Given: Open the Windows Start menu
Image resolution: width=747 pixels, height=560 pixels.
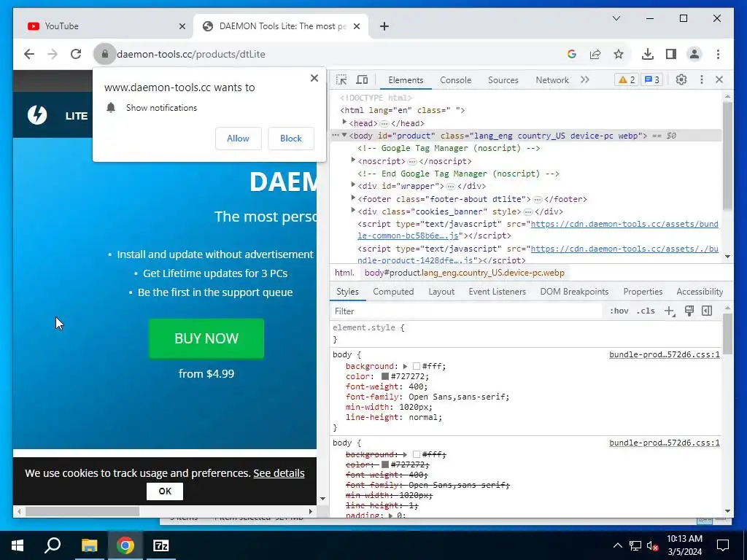Looking at the screenshot, I should (18, 545).
